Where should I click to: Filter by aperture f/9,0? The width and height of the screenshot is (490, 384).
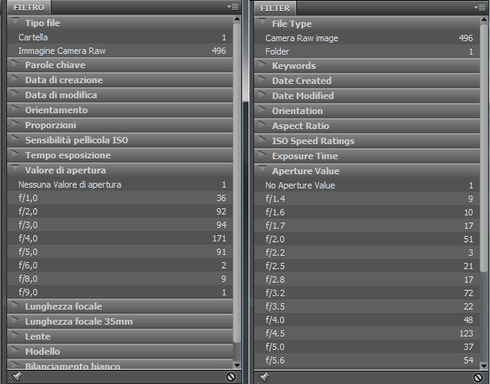(x=120, y=292)
